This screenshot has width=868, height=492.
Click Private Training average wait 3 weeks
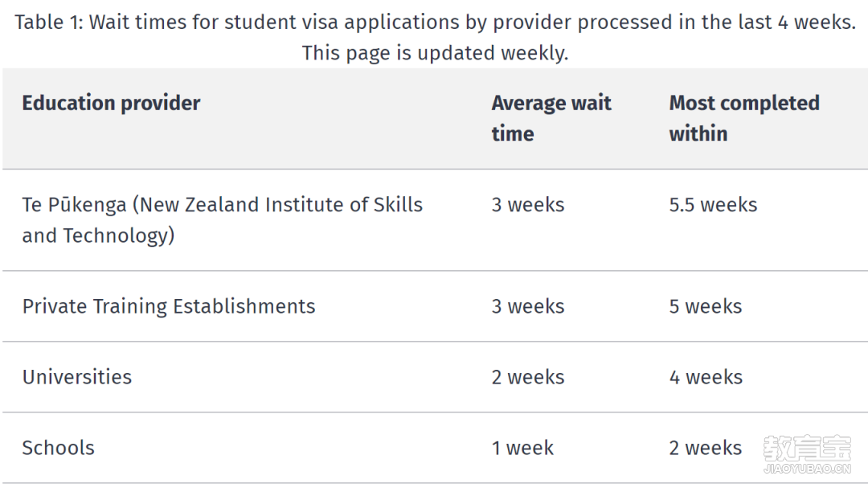527,306
